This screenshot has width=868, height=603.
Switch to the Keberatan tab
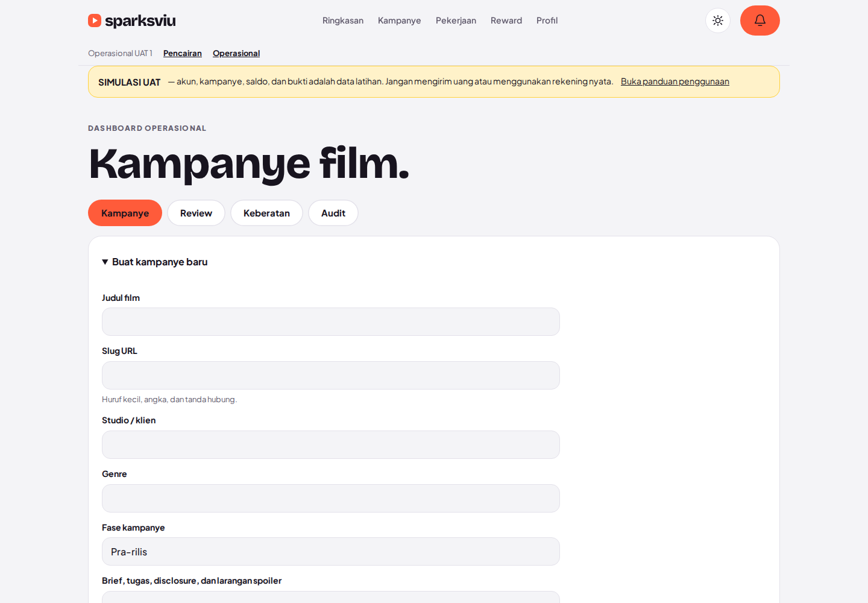point(266,213)
